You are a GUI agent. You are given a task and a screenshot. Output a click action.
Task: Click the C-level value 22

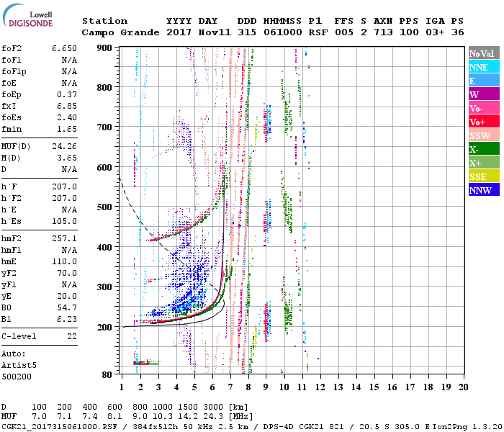71,336
